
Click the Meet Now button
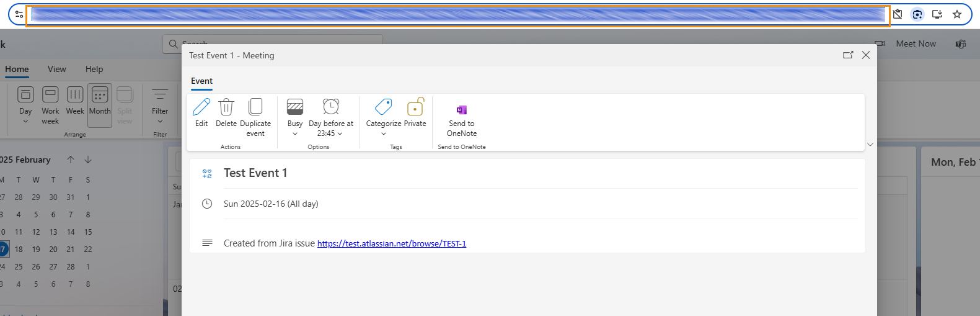click(915, 43)
